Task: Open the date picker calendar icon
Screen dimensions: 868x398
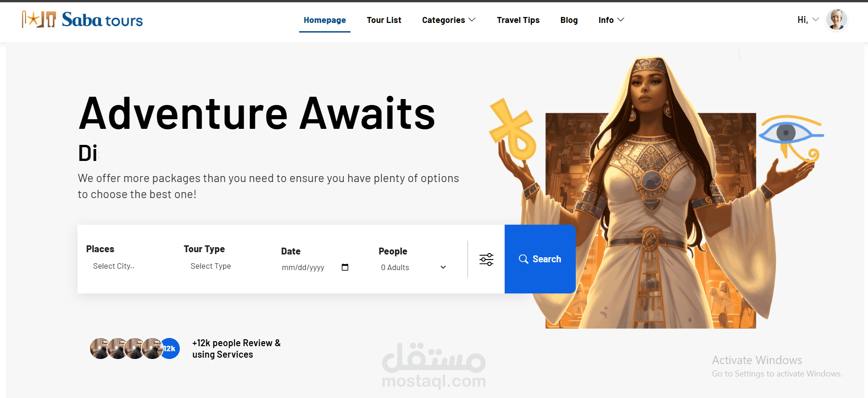Action: point(345,267)
